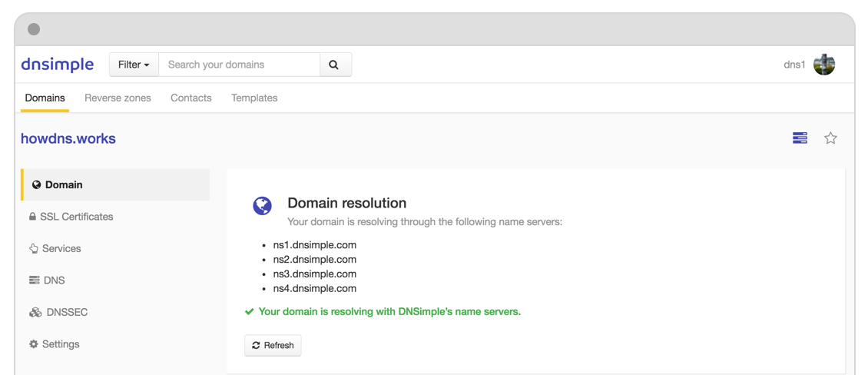Select Domain in the sidebar
Image resolution: width=868 pixels, height=375 pixels.
click(115, 184)
